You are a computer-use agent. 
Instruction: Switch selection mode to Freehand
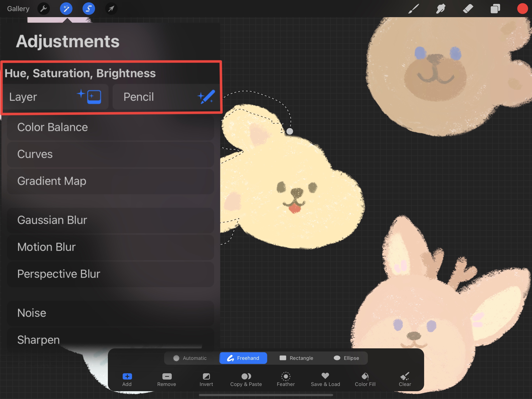pyautogui.click(x=243, y=358)
